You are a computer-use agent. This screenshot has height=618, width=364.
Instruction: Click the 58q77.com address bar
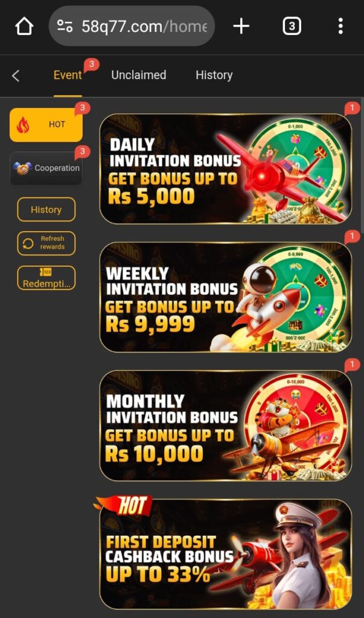(x=132, y=27)
